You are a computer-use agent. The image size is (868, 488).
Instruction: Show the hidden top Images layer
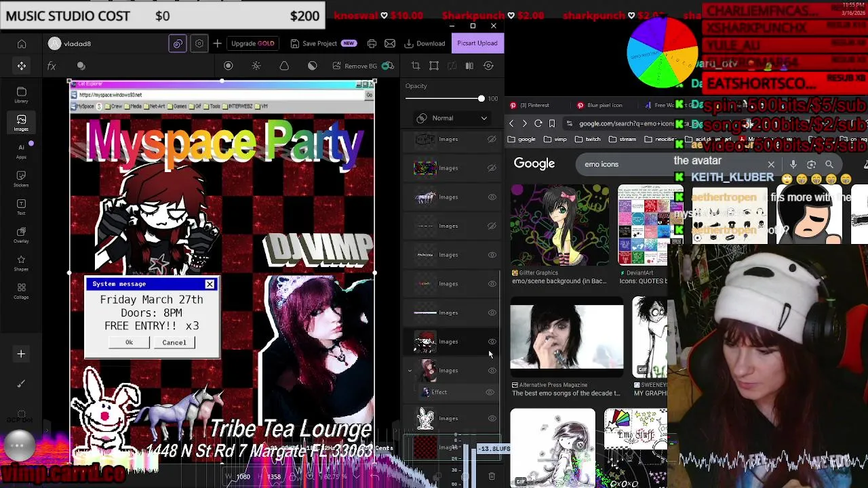(x=492, y=139)
